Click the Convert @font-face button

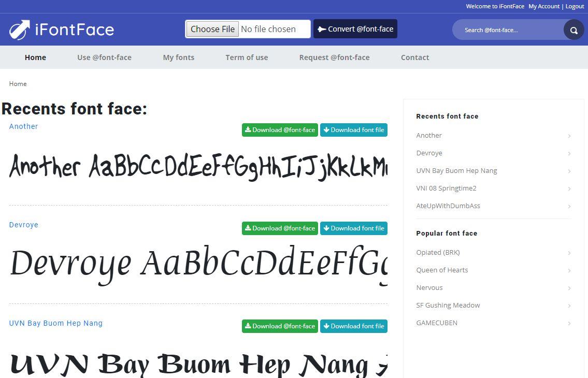pos(355,29)
